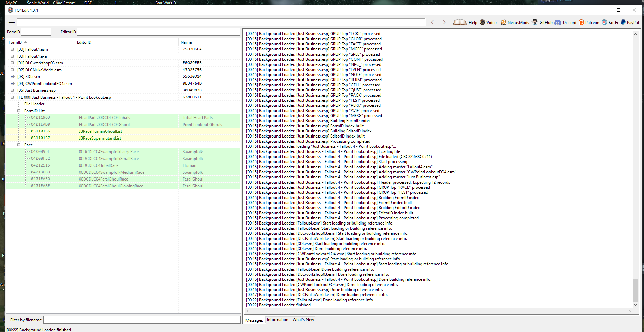Click horizontal scroll right arrow in messages log
This screenshot has height=332, width=644.
630,311
